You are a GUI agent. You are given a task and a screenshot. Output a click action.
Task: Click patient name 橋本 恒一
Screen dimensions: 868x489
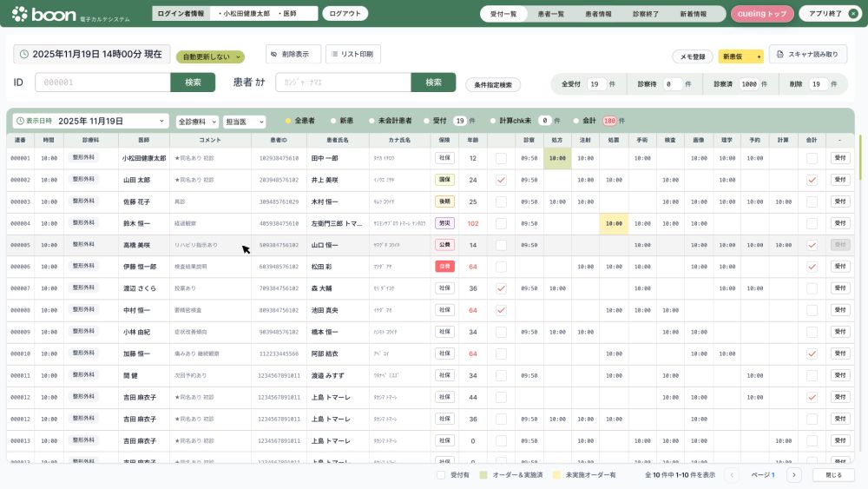[x=325, y=332]
